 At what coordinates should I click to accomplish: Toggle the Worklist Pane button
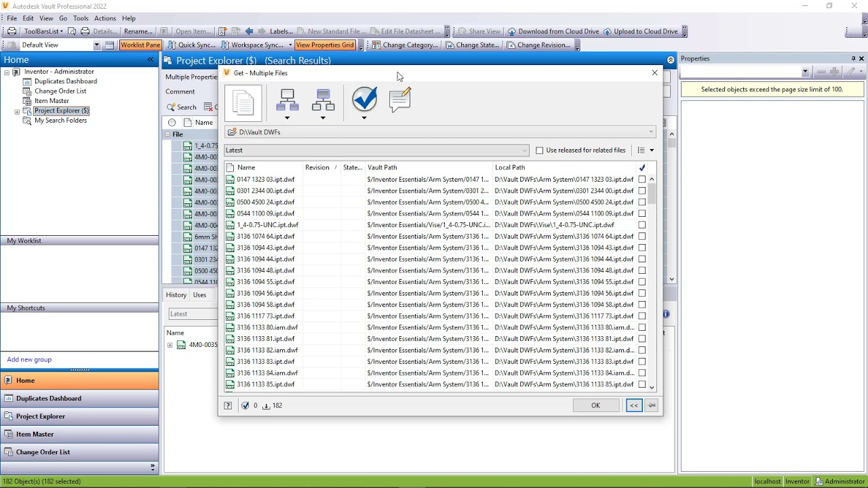(140, 45)
